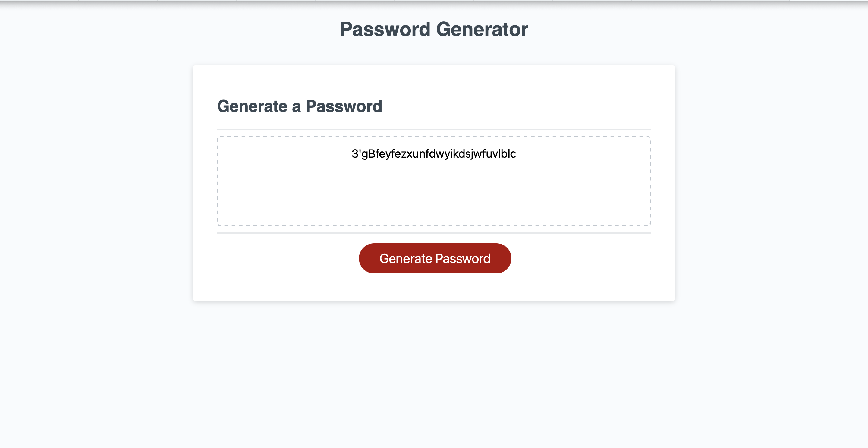Click the Password Generator page title

pyautogui.click(x=433, y=30)
